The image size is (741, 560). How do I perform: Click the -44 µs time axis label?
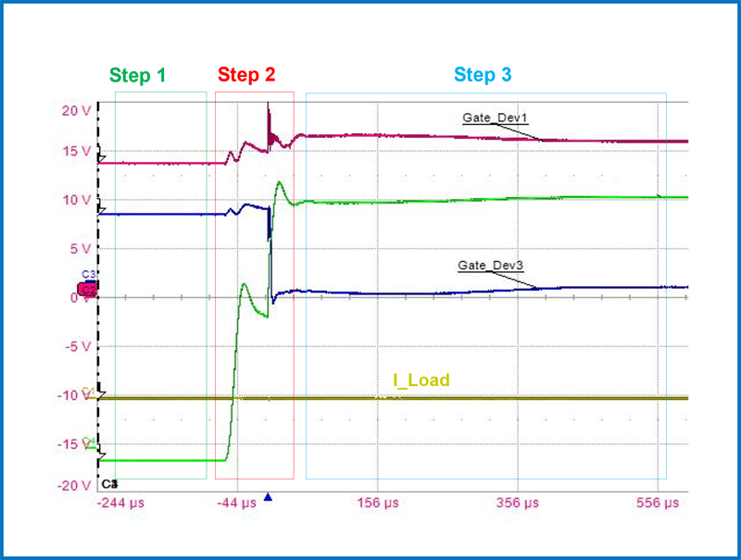pyautogui.click(x=236, y=504)
